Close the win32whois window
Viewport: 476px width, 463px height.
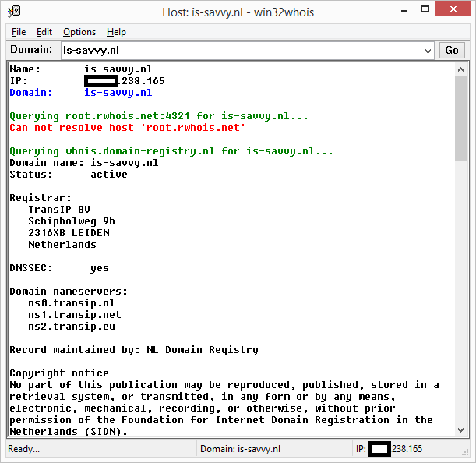click(x=453, y=9)
